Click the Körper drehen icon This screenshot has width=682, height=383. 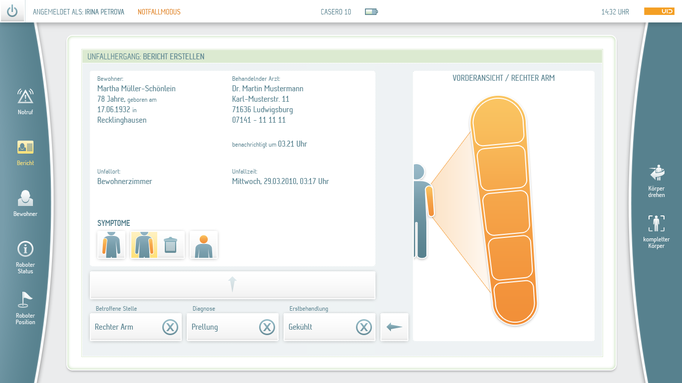tap(656, 181)
